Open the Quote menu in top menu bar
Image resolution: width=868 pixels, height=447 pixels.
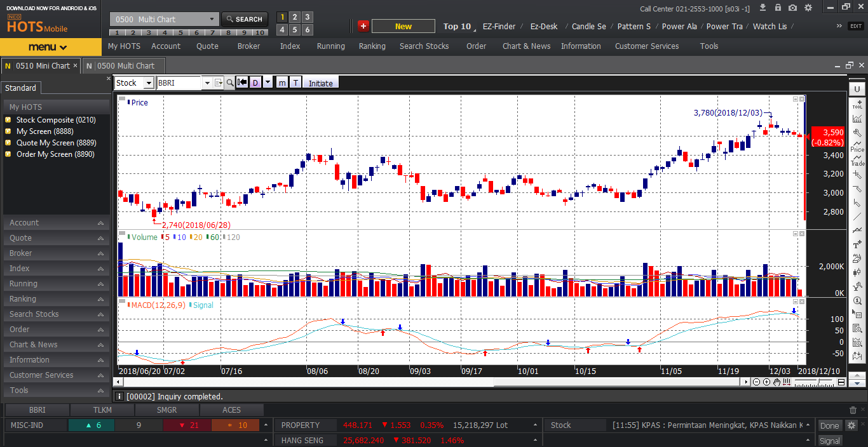click(207, 46)
